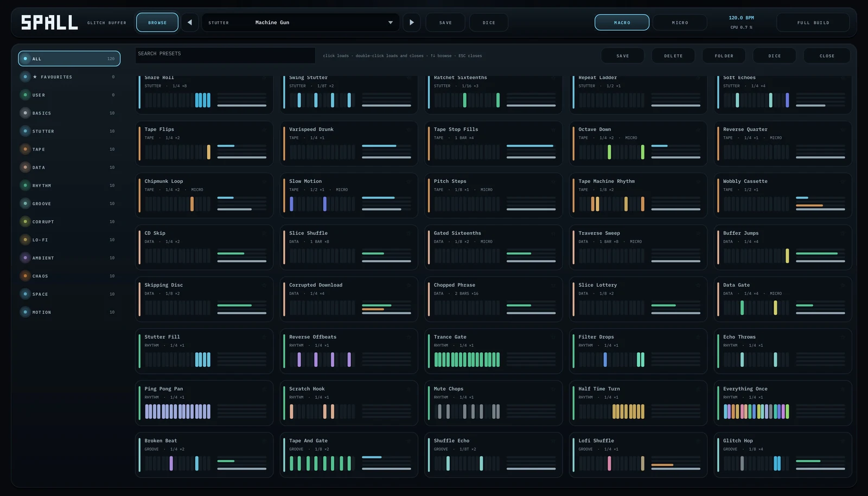Click the DELETE preset button

click(x=673, y=56)
